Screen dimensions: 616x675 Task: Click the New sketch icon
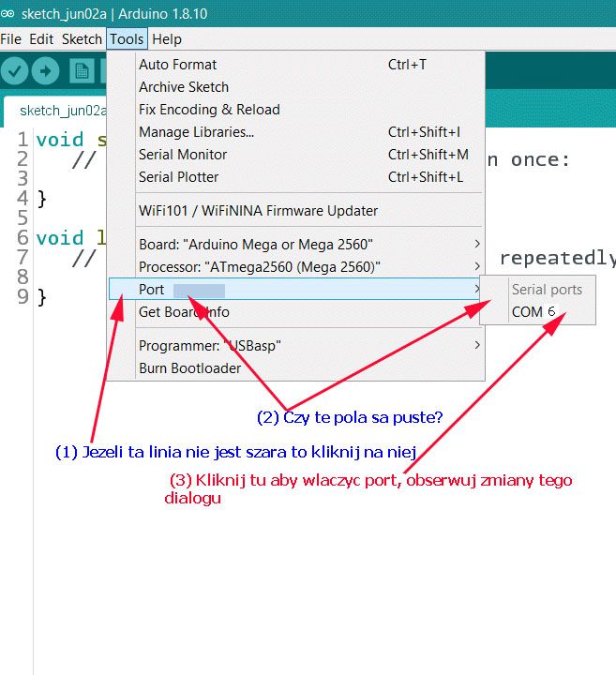[82, 71]
